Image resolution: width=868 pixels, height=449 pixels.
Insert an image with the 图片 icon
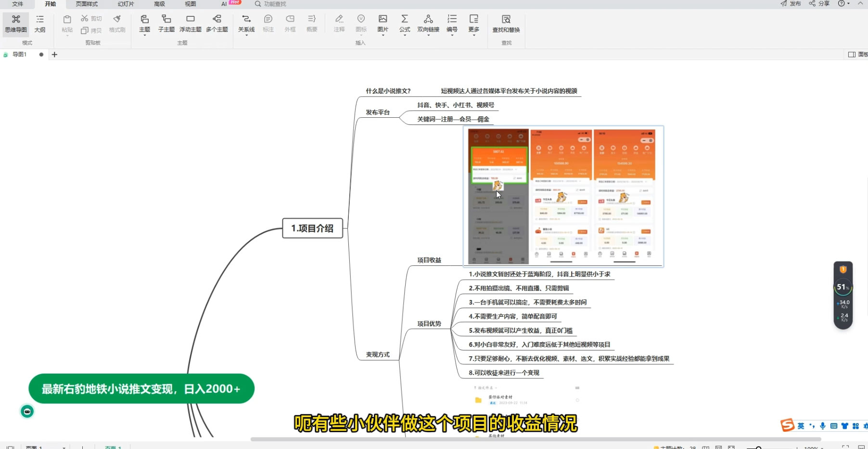coord(382,23)
